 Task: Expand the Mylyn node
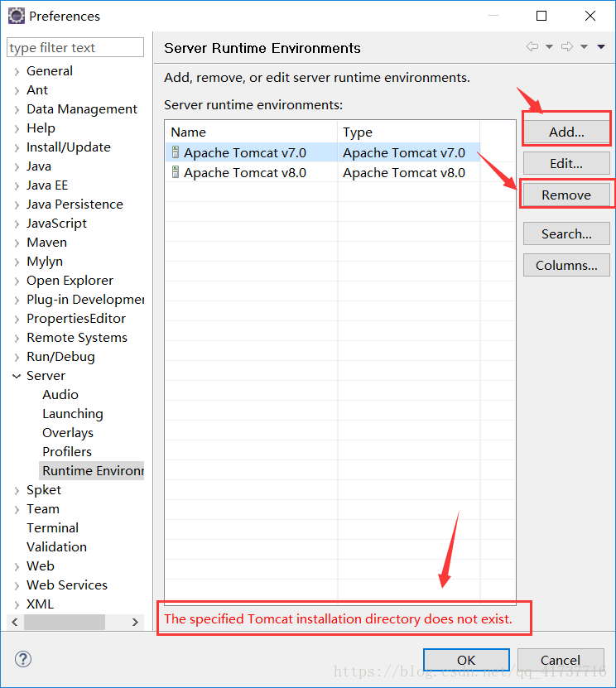point(17,262)
